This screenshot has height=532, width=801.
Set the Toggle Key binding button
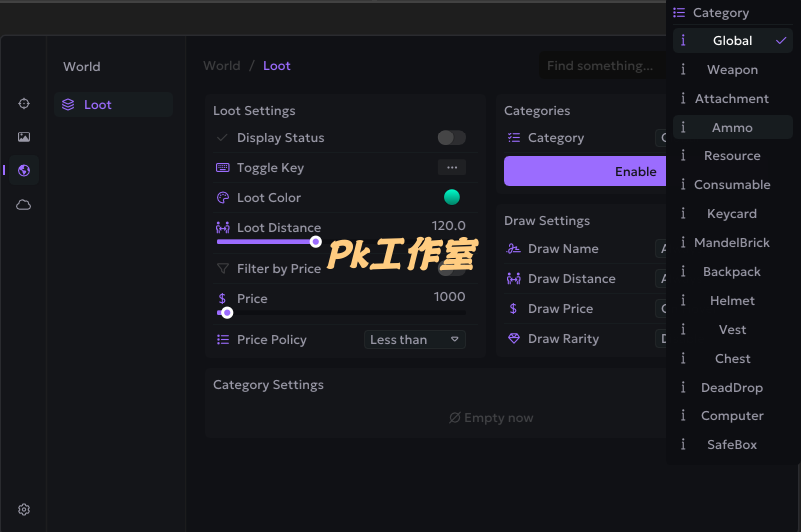click(x=451, y=167)
